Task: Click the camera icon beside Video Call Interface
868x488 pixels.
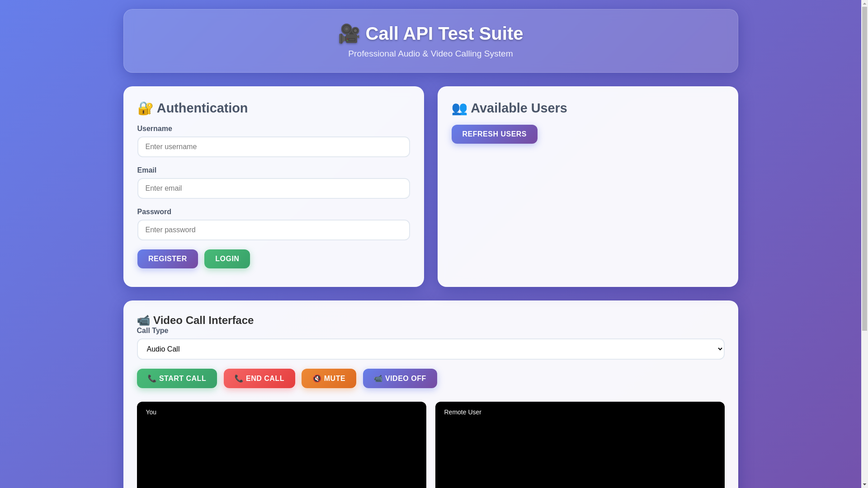Action: tap(143, 320)
